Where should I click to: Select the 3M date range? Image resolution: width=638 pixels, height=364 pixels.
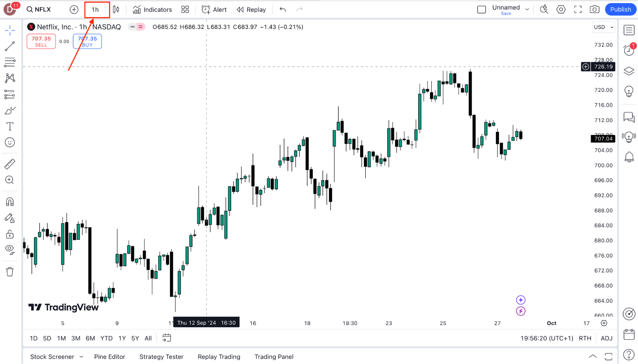pyautogui.click(x=76, y=338)
